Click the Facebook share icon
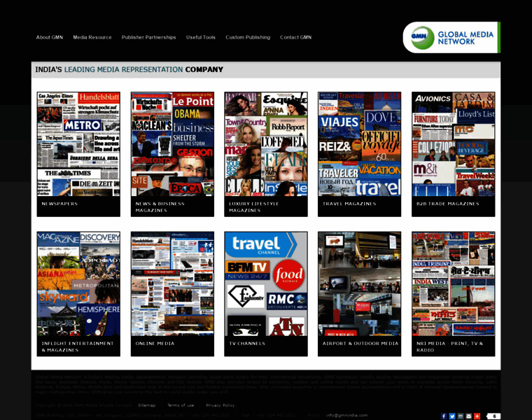This screenshot has height=420, width=532. pyautogui.click(x=444, y=416)
